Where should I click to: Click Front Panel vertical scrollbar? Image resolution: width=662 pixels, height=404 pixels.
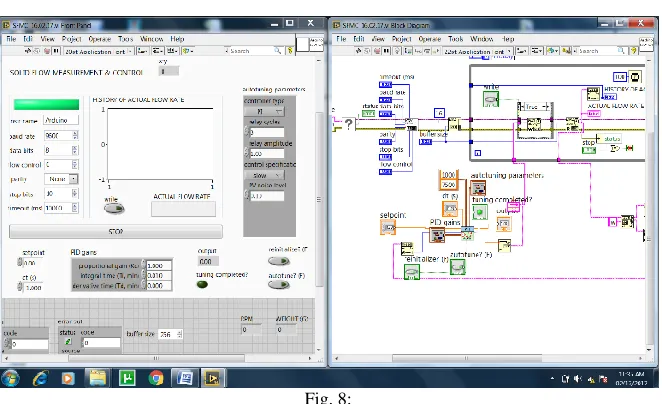click(x=319, y=201)
